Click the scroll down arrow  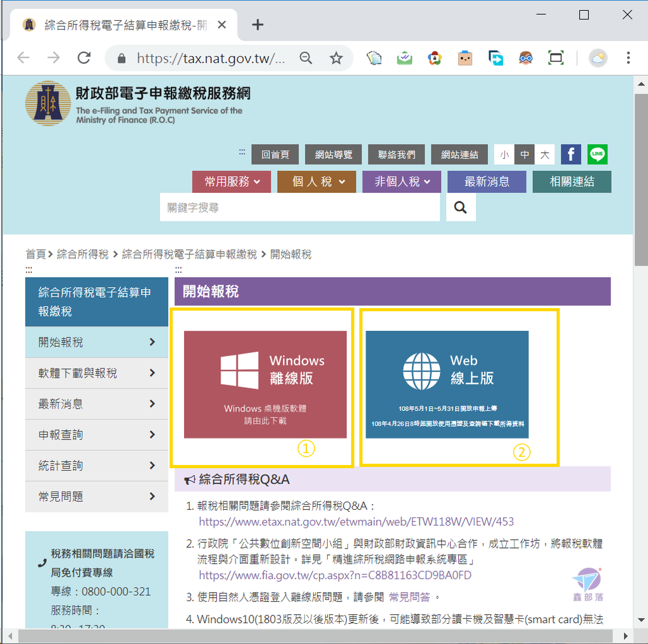pos(641,619)
